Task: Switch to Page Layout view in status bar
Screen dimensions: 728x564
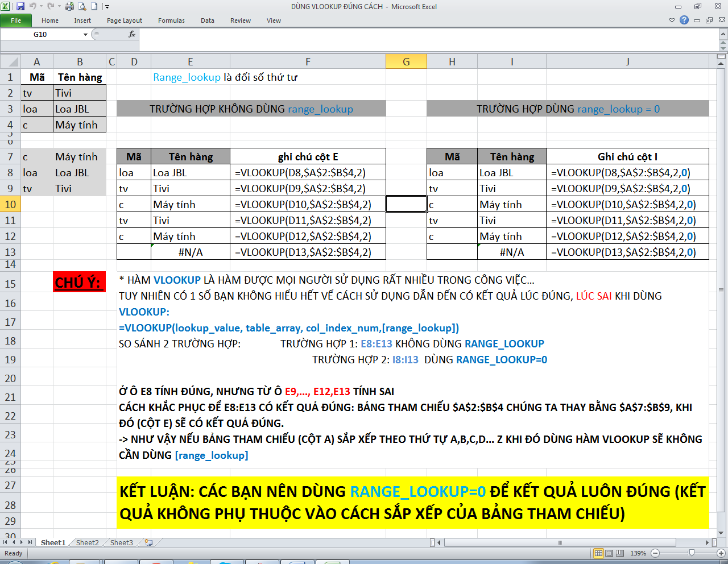Action: [x=609, y=553]
